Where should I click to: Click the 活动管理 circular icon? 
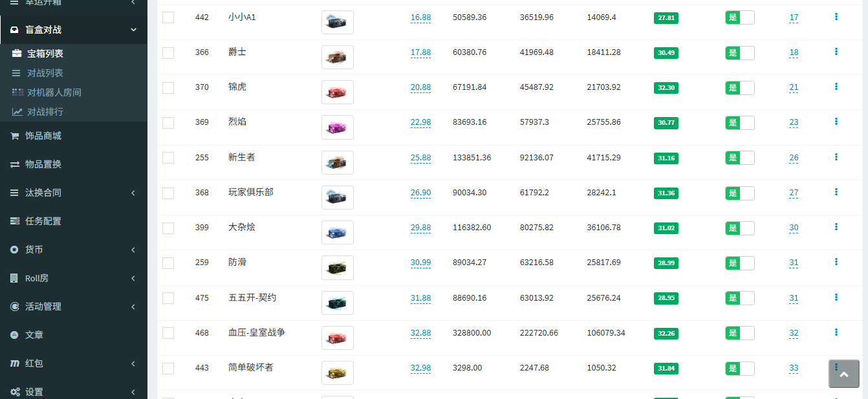(x=14, y=307)
